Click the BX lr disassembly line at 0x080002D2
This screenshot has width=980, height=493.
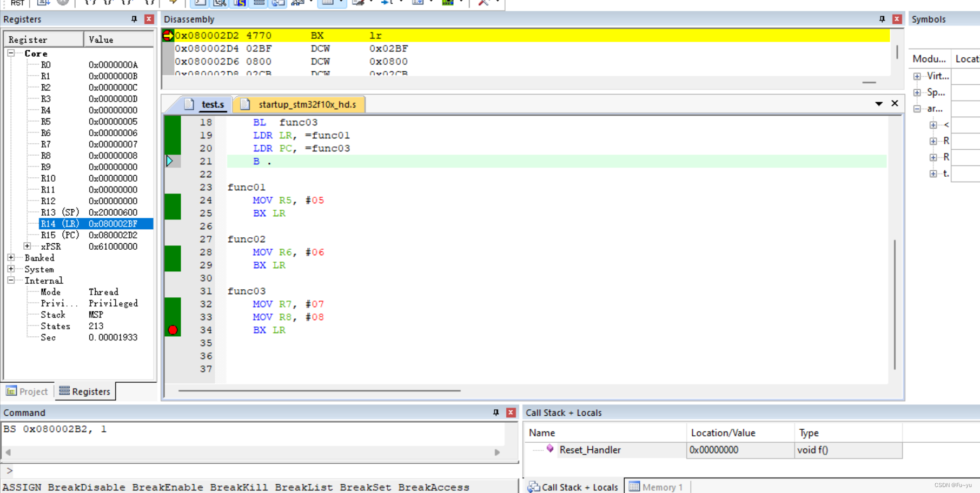(532, 36)
